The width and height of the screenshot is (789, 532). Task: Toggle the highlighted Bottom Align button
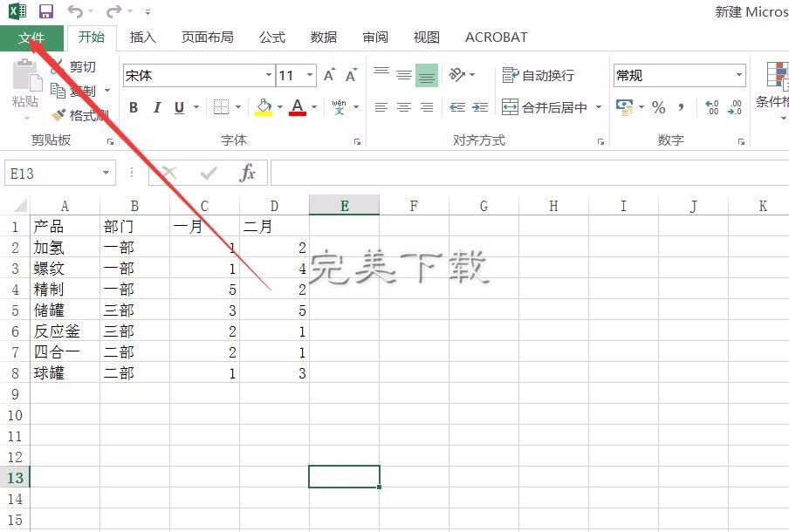point(426,75)
